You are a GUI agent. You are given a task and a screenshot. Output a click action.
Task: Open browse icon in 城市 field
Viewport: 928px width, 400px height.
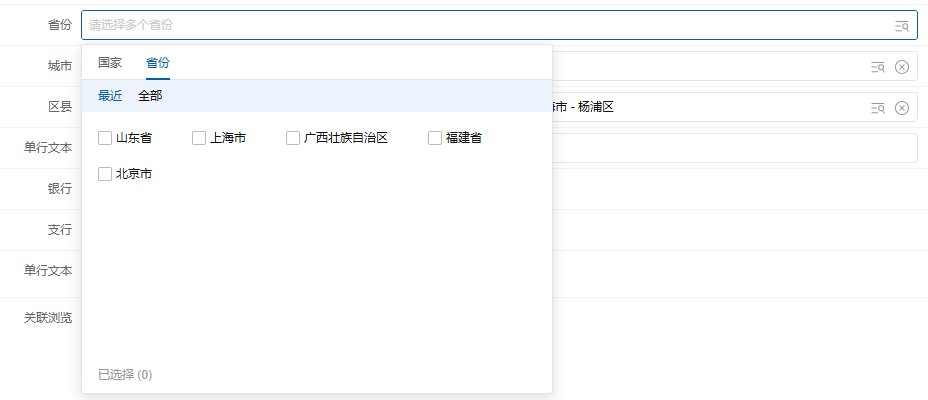(878, 67)
